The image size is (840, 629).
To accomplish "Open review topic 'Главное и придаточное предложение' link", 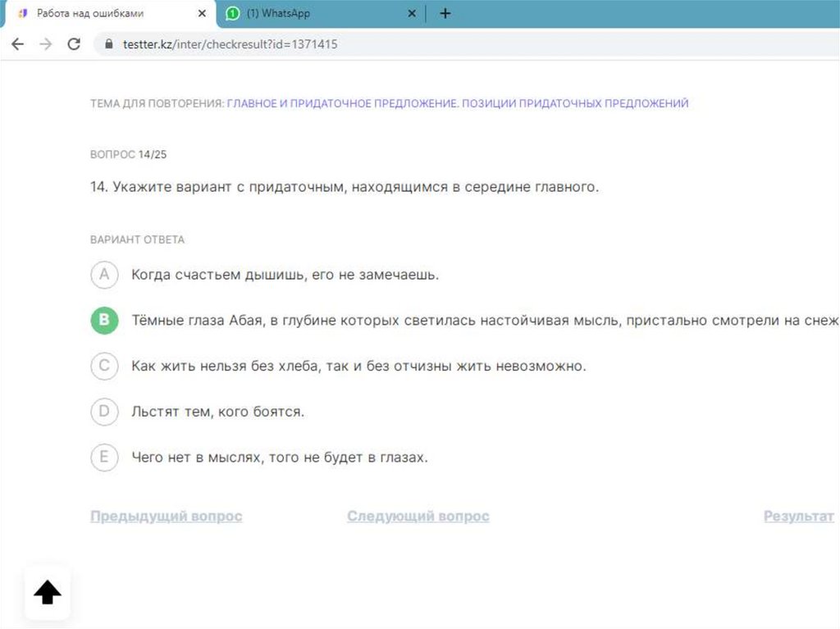I will (458, 103).
